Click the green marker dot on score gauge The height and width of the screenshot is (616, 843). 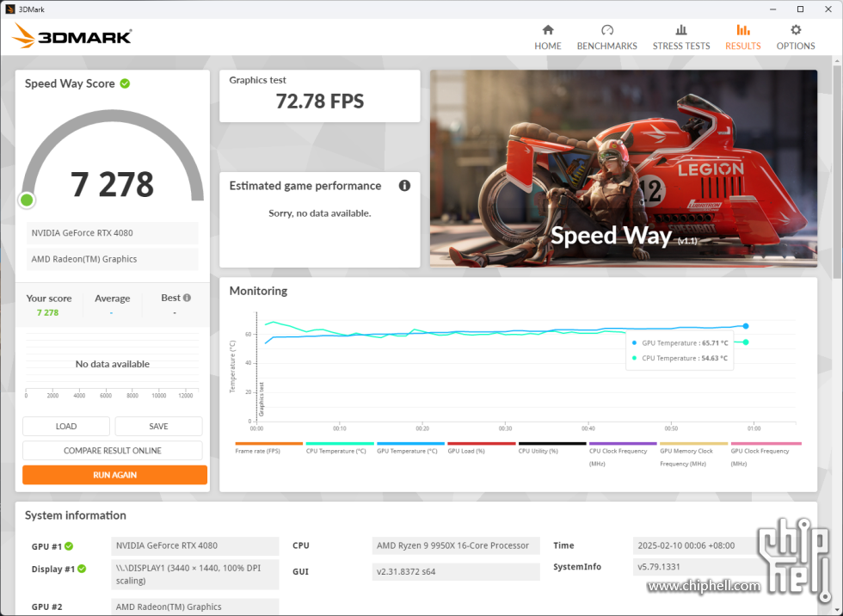coord(27,200)
